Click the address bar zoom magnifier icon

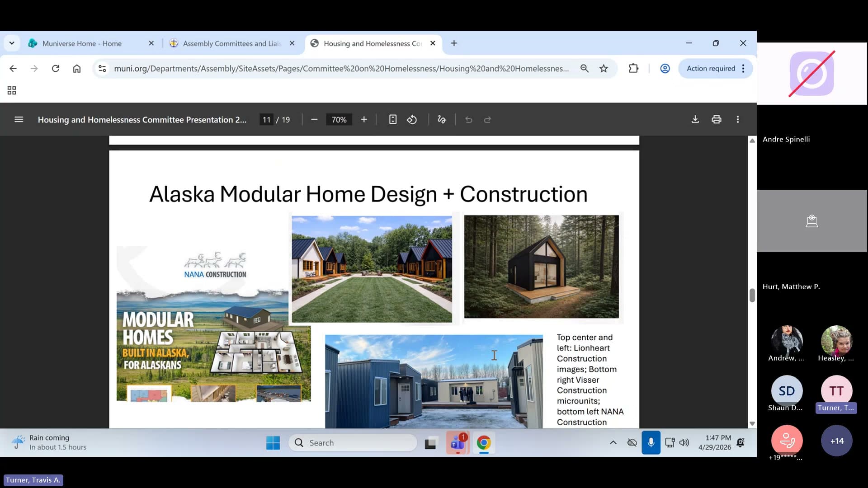click(x=585, y=69)
